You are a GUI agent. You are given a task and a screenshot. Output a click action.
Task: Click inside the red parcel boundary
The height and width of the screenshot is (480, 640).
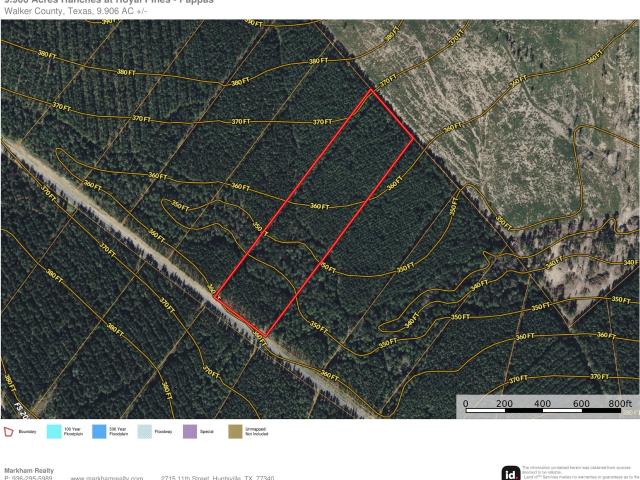[315, 215]
